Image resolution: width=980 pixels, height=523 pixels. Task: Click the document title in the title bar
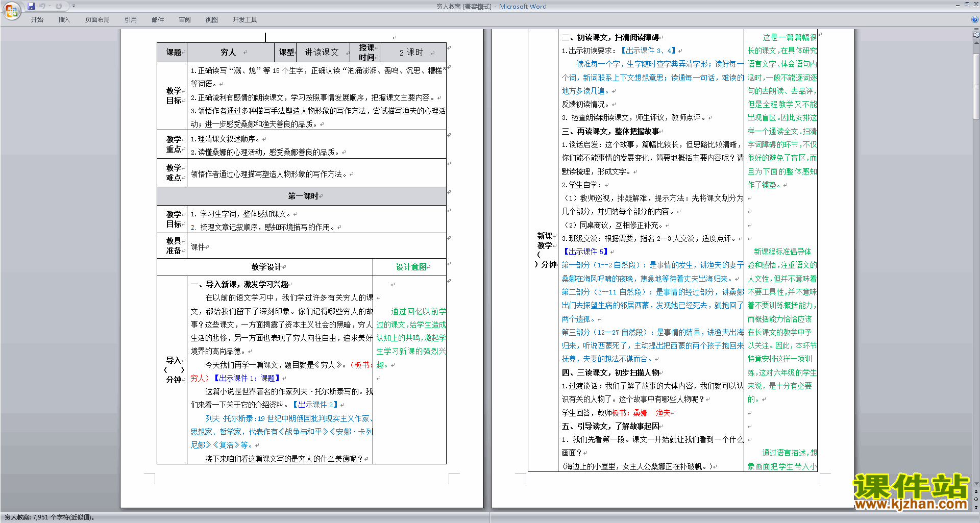coord(491,6)
